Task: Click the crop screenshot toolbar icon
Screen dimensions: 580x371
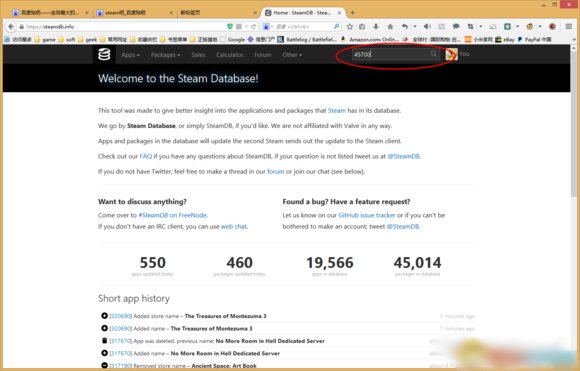Action: [x=471, y=27]
